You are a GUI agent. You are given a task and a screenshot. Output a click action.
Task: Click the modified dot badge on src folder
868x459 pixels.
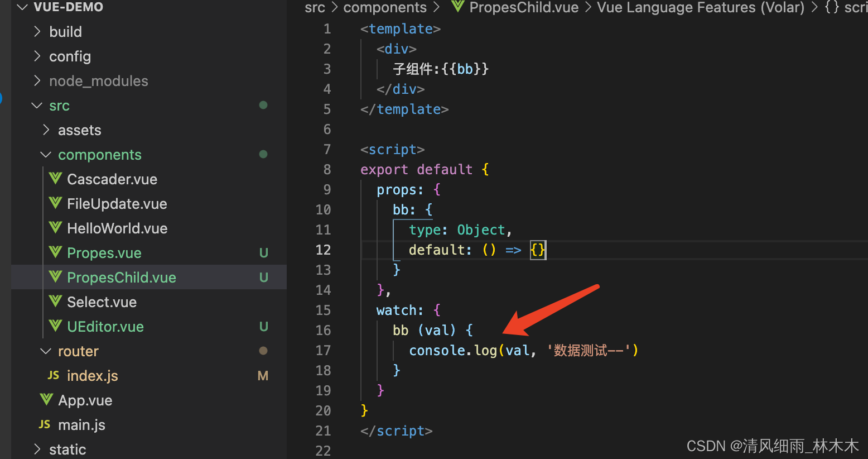[x=263, y=105]
